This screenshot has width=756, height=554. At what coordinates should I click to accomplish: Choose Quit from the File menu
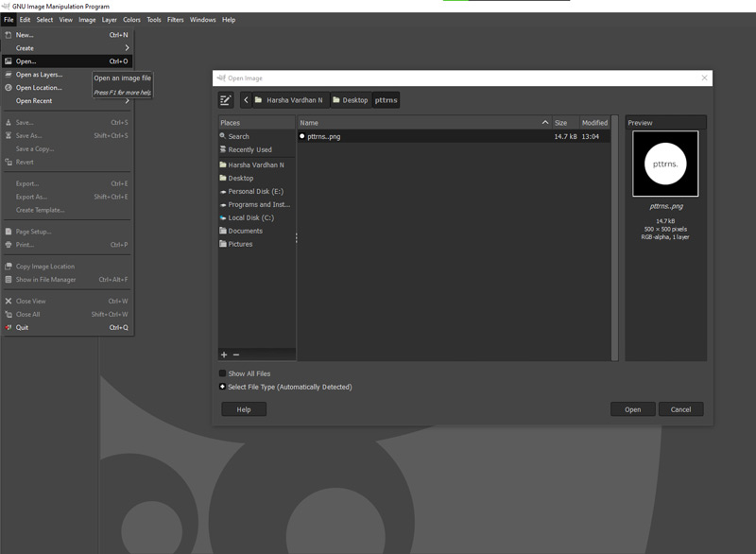[66, 327]
